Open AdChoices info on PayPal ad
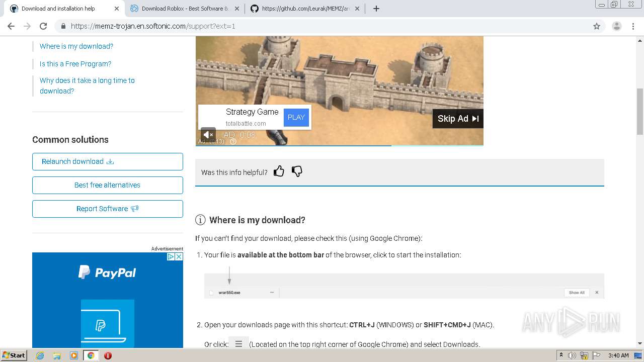The image size is (644, 362). click(171, 256)
